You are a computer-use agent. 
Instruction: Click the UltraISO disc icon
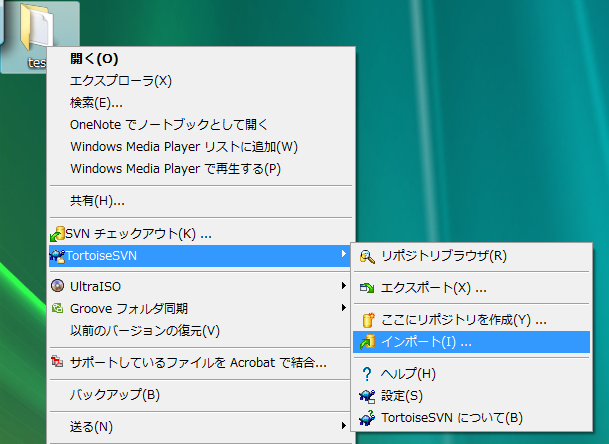(57, 286)
